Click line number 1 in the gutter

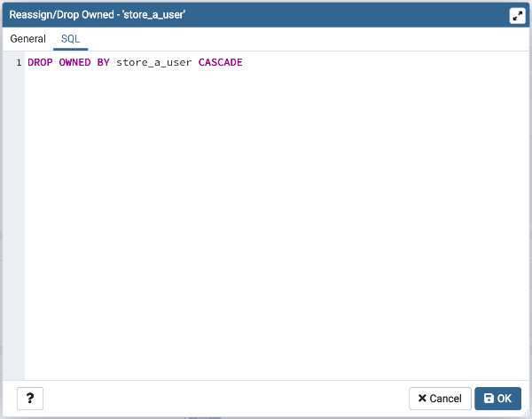(19, 62)
